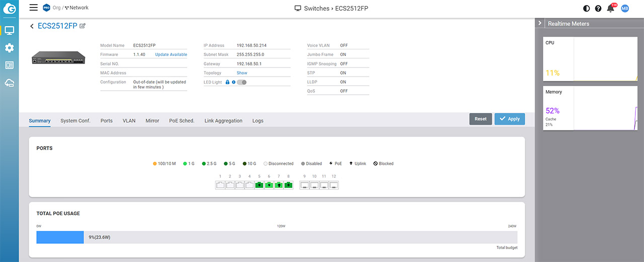Select PoE port 5 in ports diagram

coord(259,185)
